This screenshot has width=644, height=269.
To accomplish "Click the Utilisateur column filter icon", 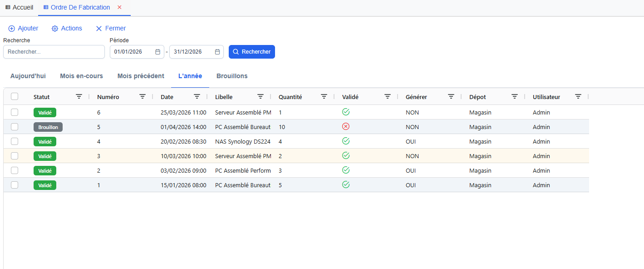I will pyautogui.click(x=578, y=96).
